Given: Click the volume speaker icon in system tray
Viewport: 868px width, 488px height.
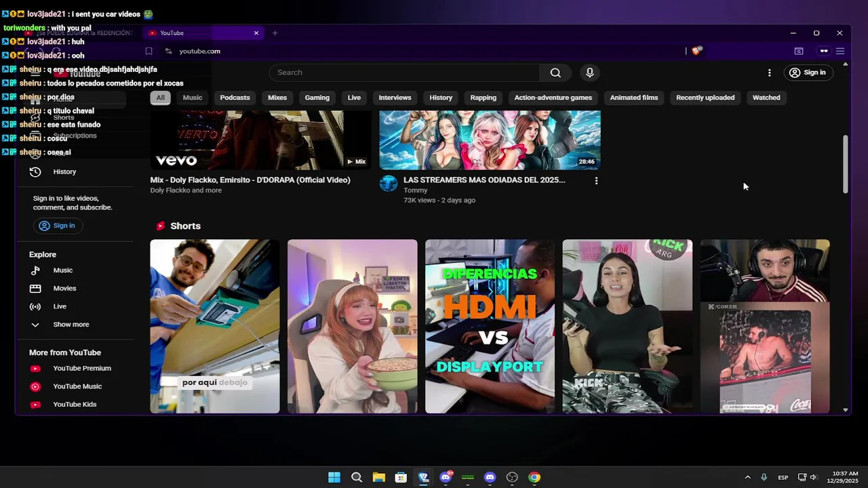Looking at the screenshot, I should click(x=813, y=477).
